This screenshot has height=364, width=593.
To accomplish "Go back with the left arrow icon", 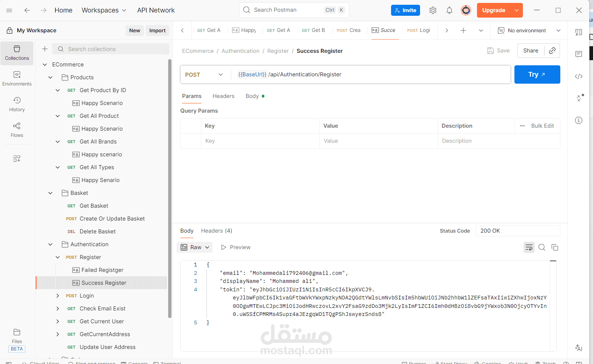I will (x=27, y=10).
